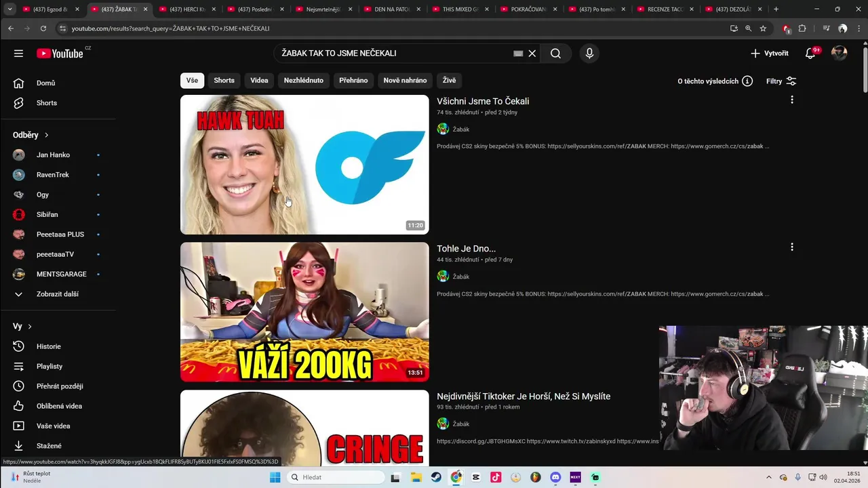Select the Živě filter chip
Image resolution: width=868 pixels, height=488 pixels.
pos(449,80)
